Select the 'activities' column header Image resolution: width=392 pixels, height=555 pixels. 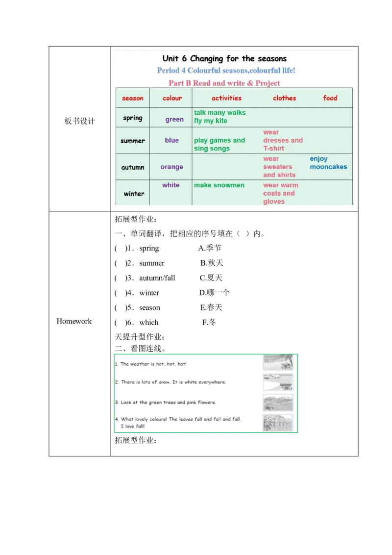coord(226,98)
